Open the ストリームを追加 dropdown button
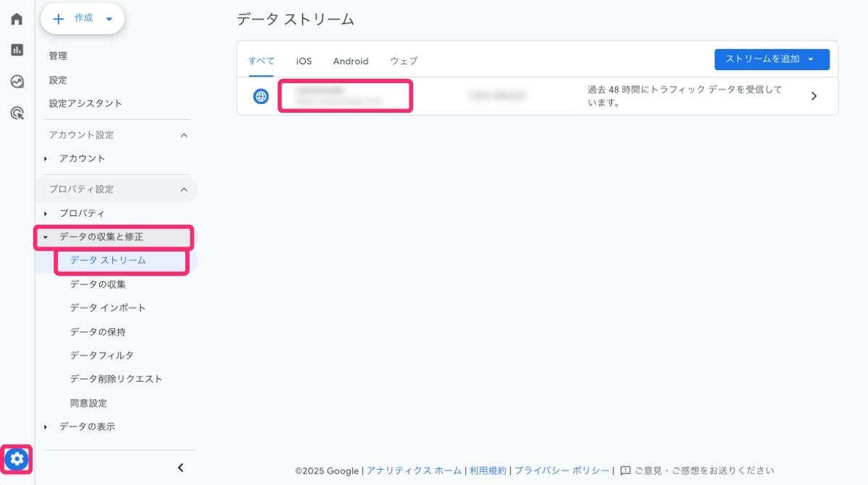868x485 pixels. (771, 59)
